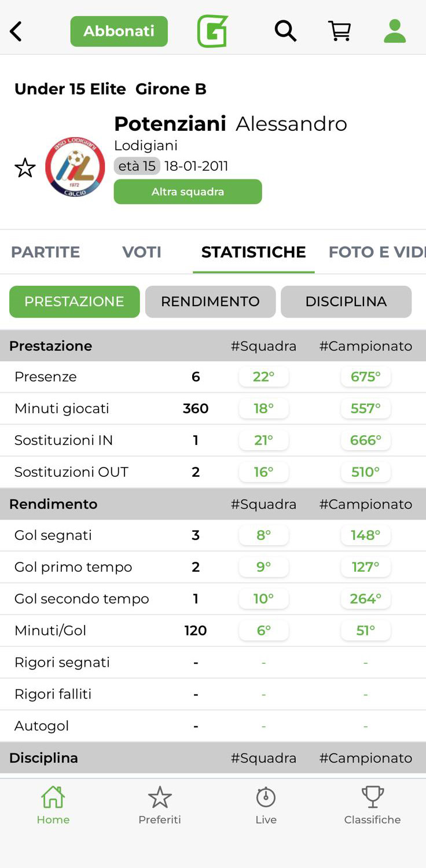
Task: Open the user profile icon
Action: pyautogui.click(x=395, y=31)
